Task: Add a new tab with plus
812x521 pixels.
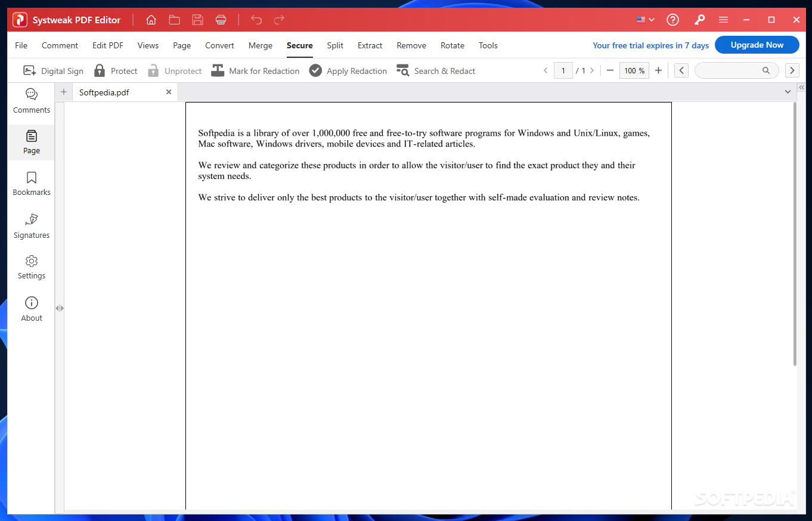Action: (x=64, y=92)
